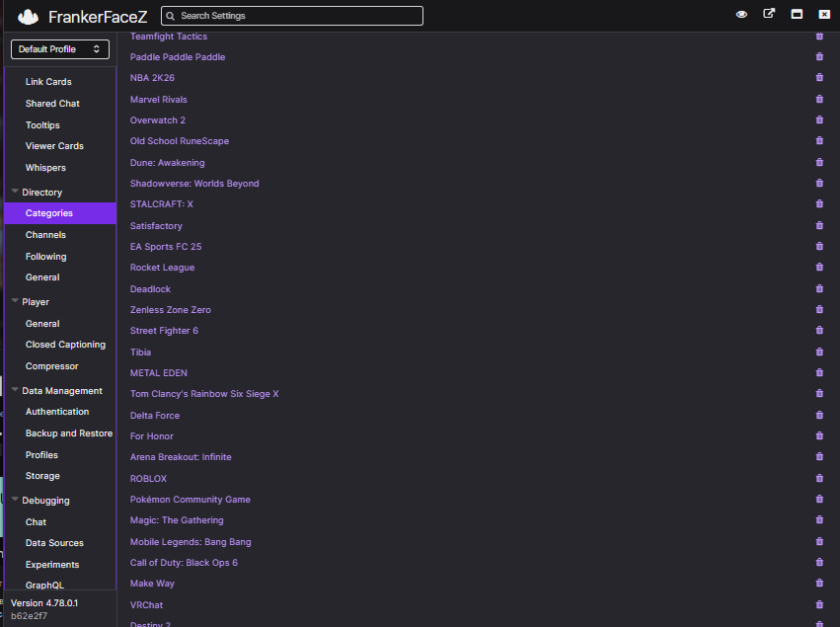Image resolution: width=840 pixels, height=627 pixels.
Task: Click the trash icon next to Tibia
Action: tap(819, 353)
